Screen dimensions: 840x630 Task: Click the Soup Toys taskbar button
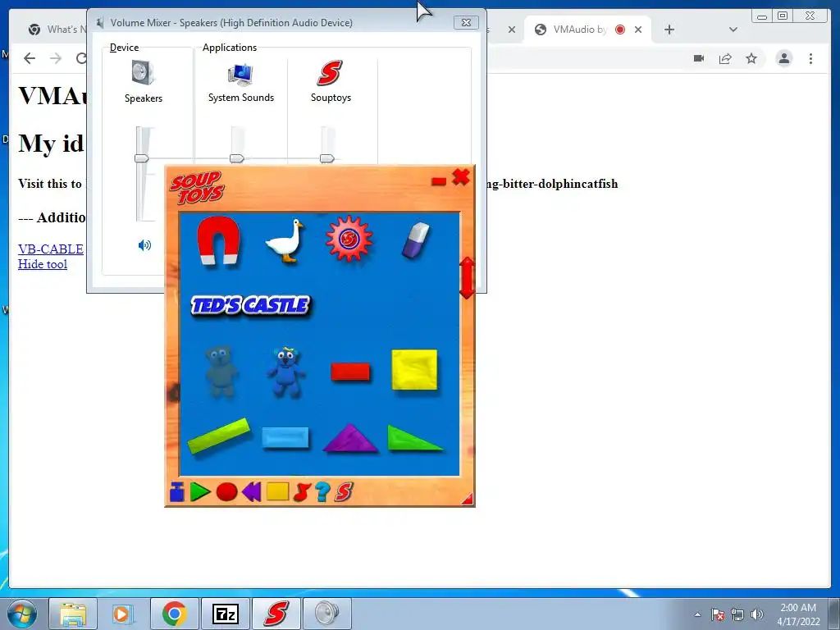(276, 614)
